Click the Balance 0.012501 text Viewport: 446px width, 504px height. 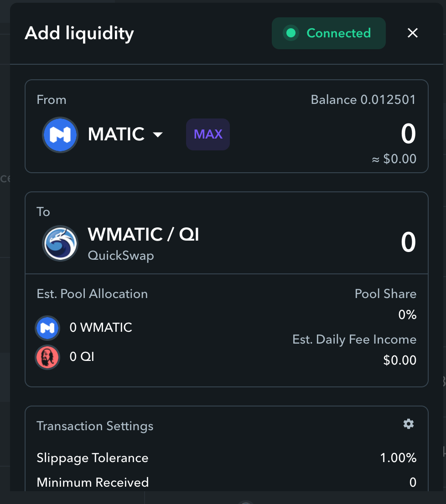pyautogui.click(x=363, y=100)
